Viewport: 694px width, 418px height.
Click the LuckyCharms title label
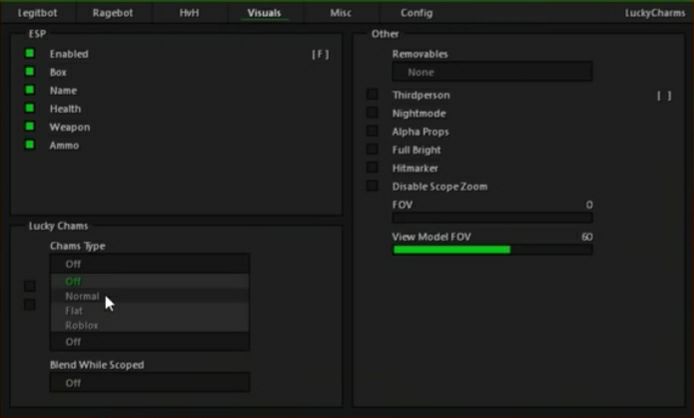click(x=655, y=13)
